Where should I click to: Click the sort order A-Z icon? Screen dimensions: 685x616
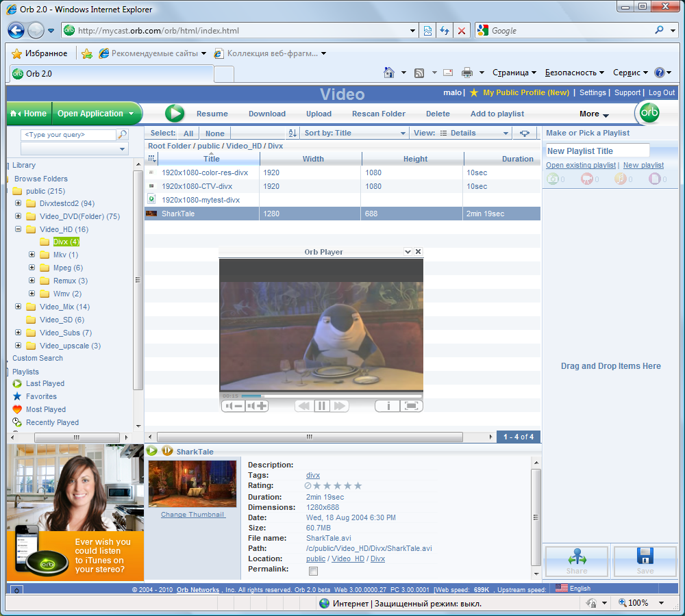(292, 133)
